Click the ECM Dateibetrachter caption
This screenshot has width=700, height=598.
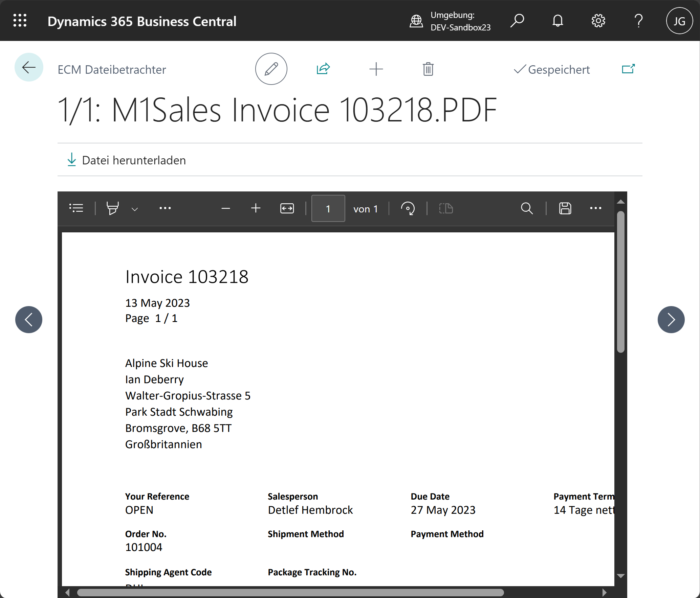[x=112, y=70]
